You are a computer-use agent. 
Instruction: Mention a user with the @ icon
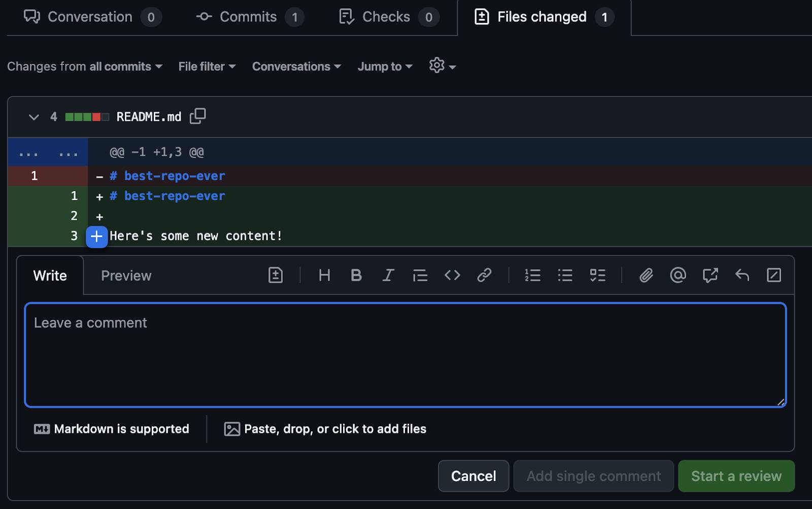point(678,275)
